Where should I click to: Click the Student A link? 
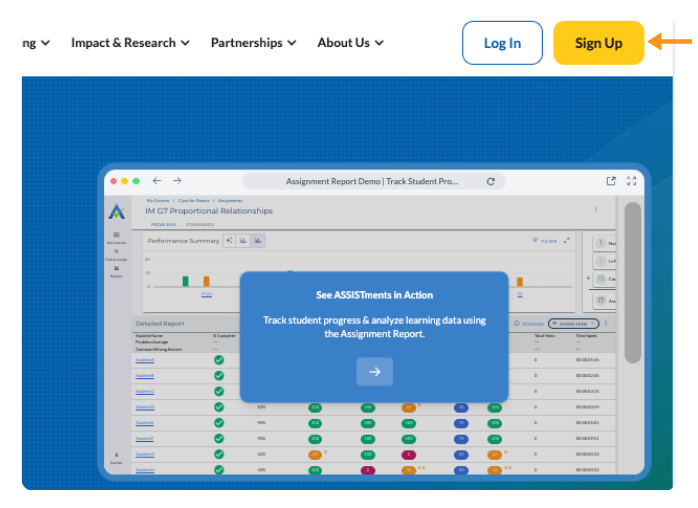[145, 360]
